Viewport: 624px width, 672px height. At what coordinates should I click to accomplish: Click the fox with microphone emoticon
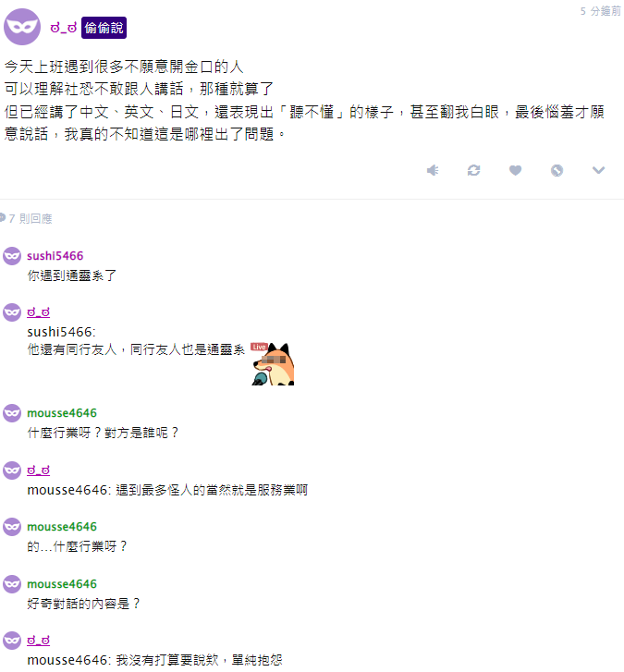(273, 364)
